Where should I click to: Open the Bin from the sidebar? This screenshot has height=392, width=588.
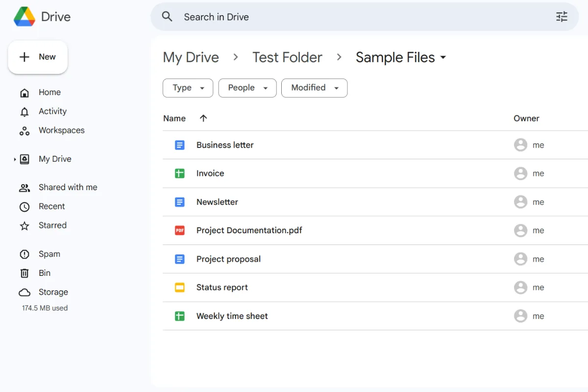(x=24, y=273)
